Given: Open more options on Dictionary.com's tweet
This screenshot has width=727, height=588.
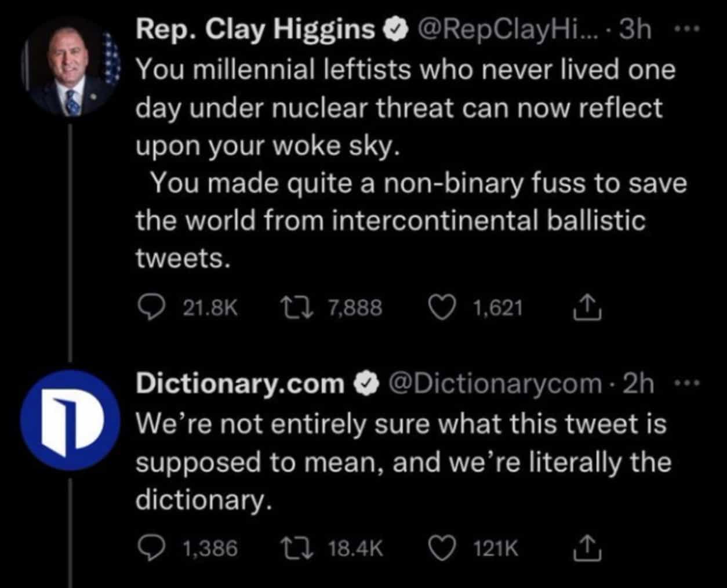Looking at the screenshot, I should point(688,384).
